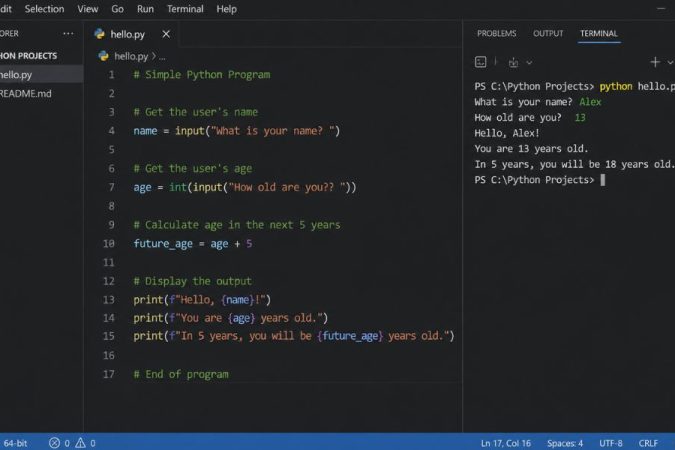Open the Run menu

(x=146, y=9)
